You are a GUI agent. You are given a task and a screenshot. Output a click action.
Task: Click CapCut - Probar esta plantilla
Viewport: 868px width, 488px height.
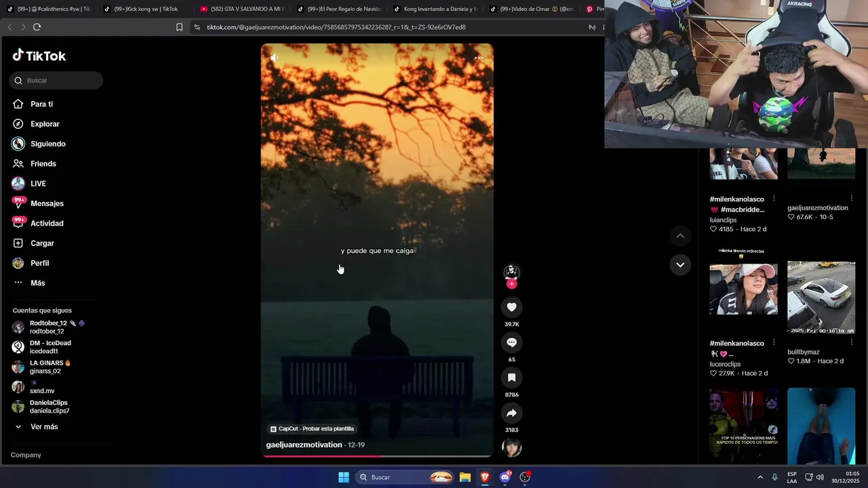pyautogui.click(x=312, y=429)
